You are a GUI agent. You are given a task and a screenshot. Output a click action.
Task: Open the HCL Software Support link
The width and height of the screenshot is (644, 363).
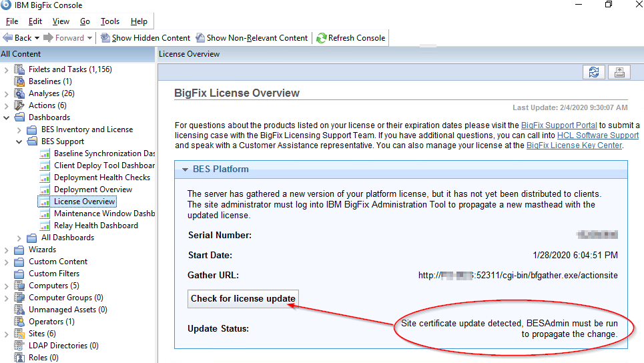click(x=597, y=135)
